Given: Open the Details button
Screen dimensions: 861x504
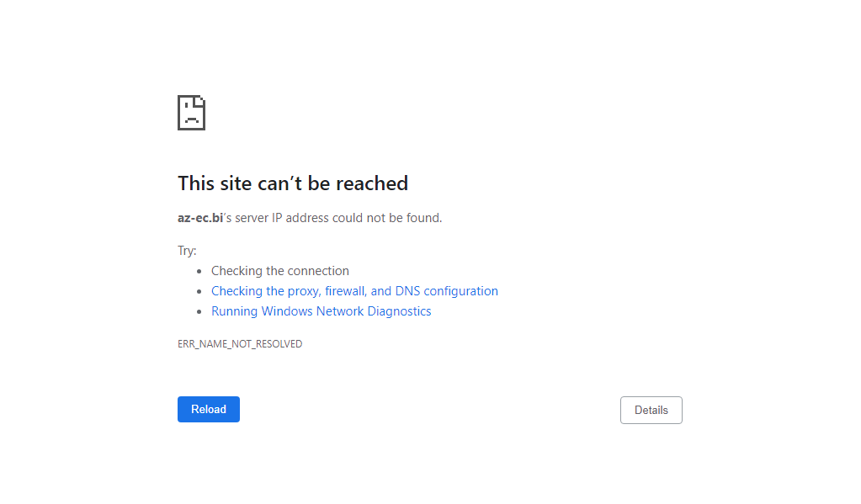Looking at the screenshot, I should (x=651, y=410).
